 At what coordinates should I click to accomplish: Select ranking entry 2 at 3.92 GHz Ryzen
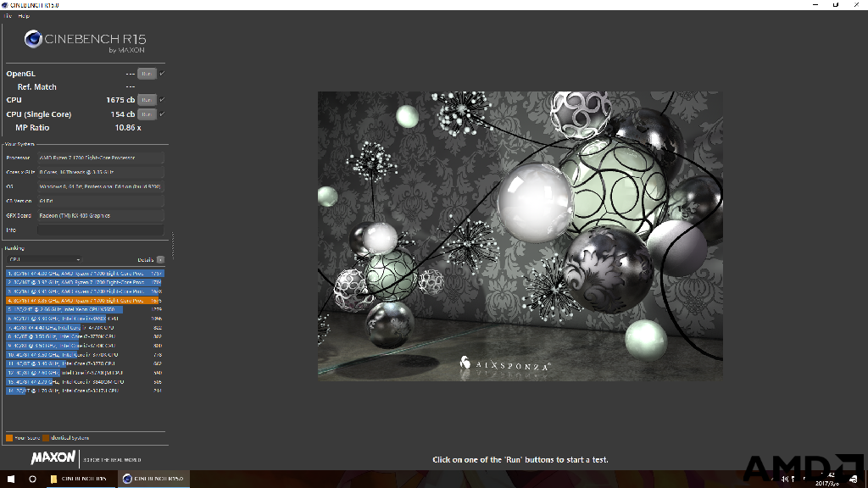[85, 282]
